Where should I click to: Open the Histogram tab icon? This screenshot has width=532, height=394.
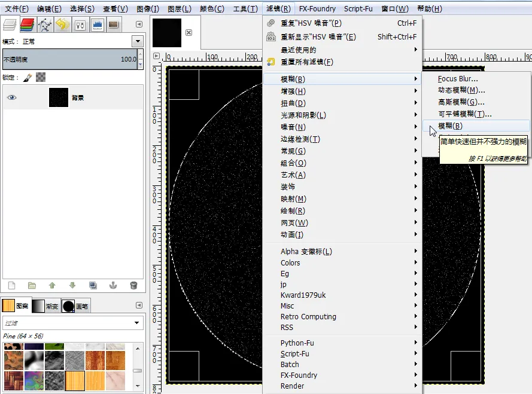(98, 25)
